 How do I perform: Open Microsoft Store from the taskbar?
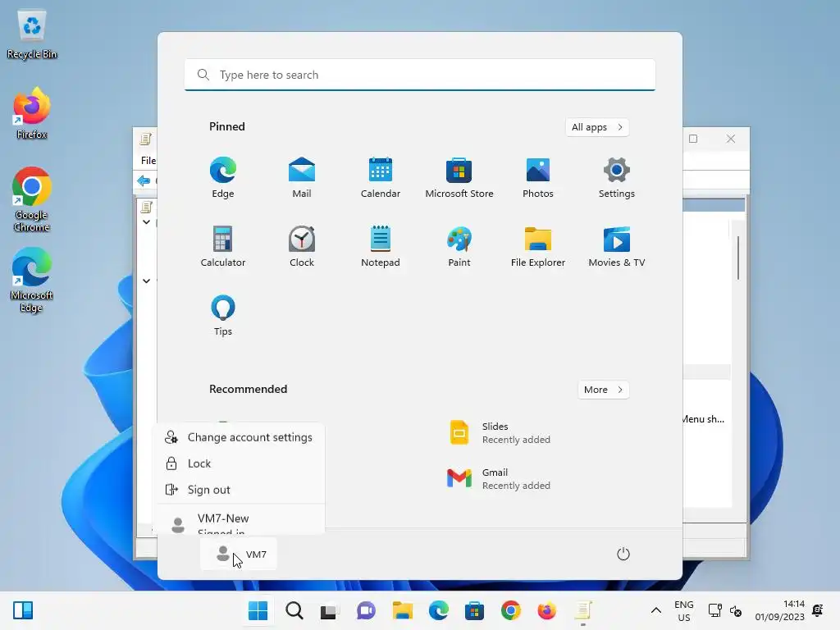click(x=474, y=610)
